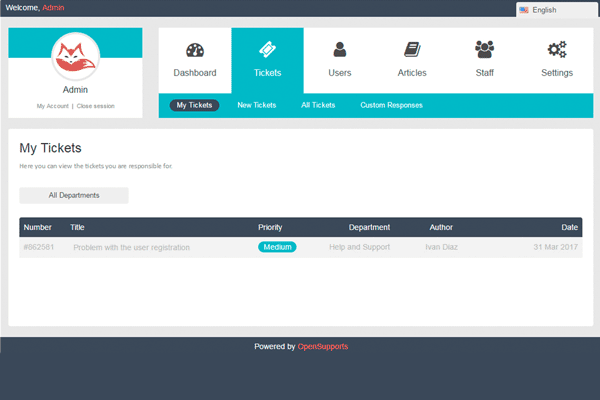Screen dimensions: 600x400
Task: Go to the All Tickets tab
Action: click(318, 105)
